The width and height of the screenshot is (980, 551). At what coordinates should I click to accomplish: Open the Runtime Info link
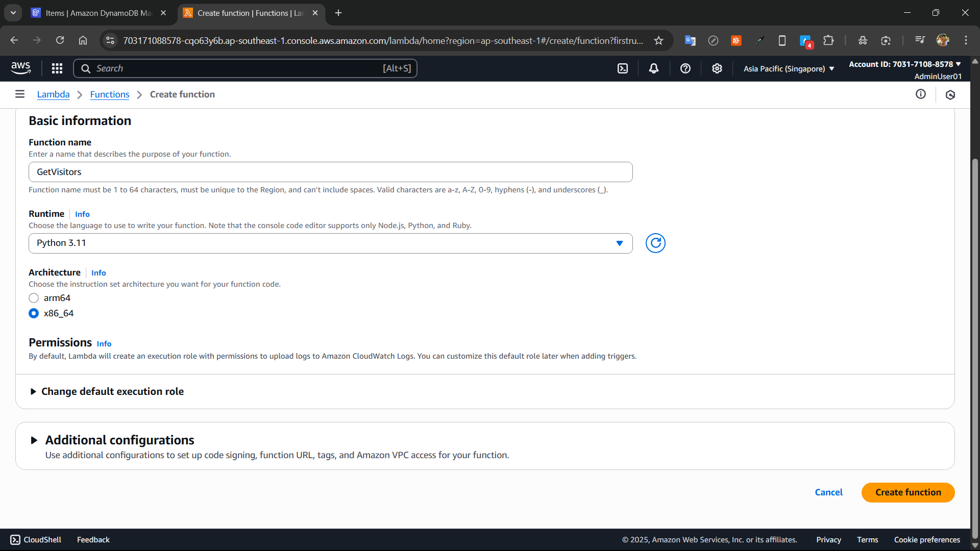[x=82, y=214]
